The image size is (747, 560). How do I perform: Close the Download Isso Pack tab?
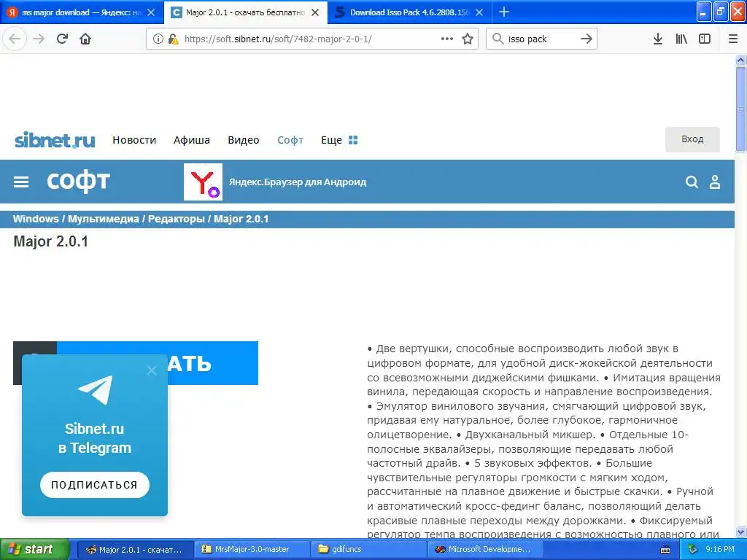[479, 12]
